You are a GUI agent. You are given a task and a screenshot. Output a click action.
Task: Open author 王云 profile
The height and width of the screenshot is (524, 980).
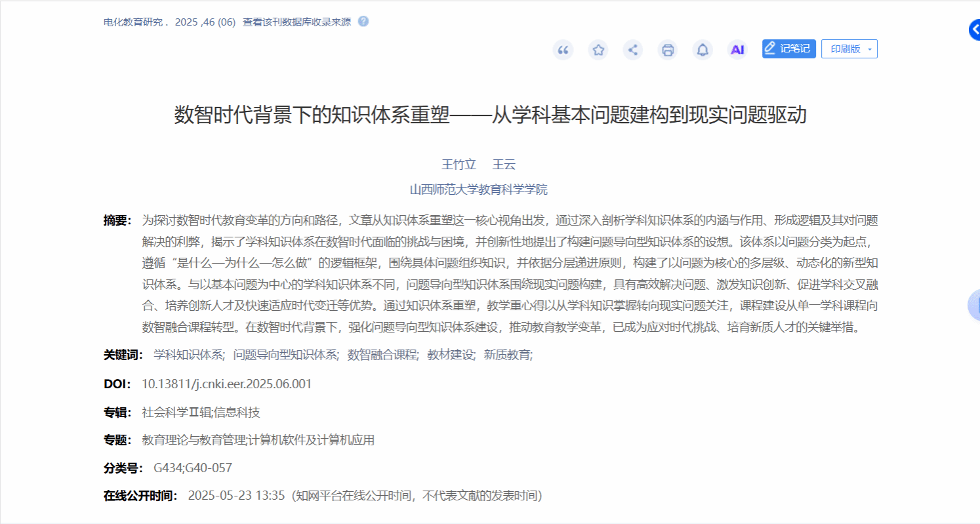point(504,165)
